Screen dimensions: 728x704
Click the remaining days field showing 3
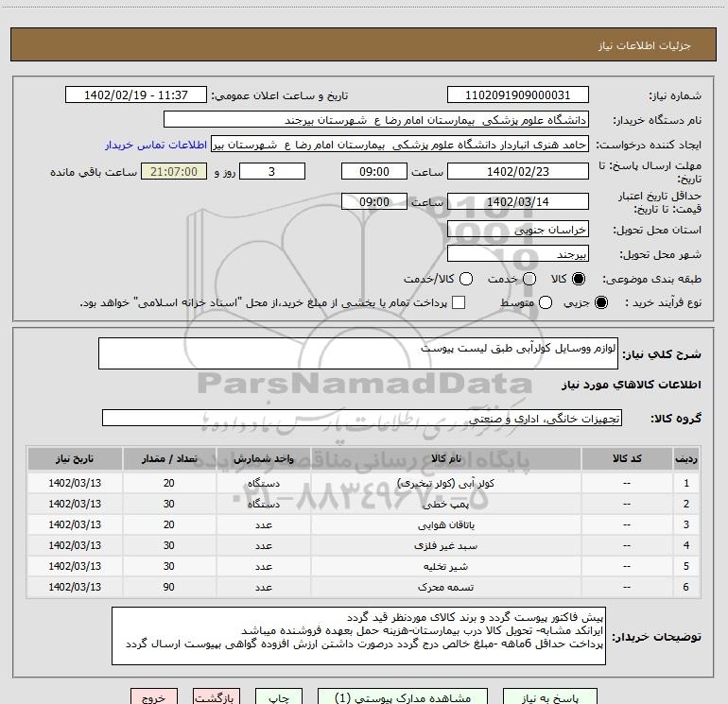(272, 171)
